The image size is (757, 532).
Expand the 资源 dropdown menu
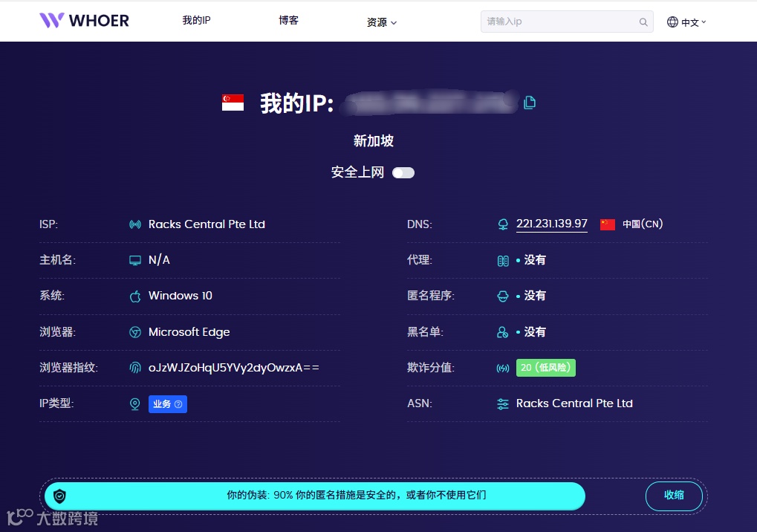tap(381, 22)
